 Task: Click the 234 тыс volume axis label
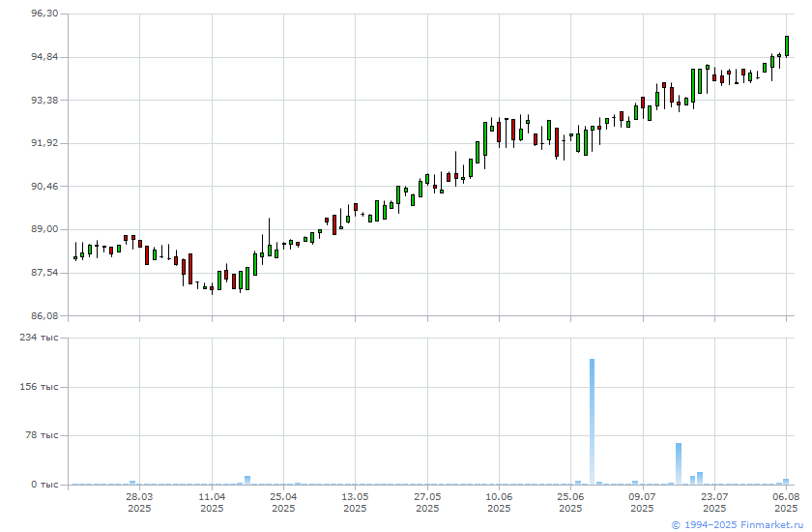point(39,338)
